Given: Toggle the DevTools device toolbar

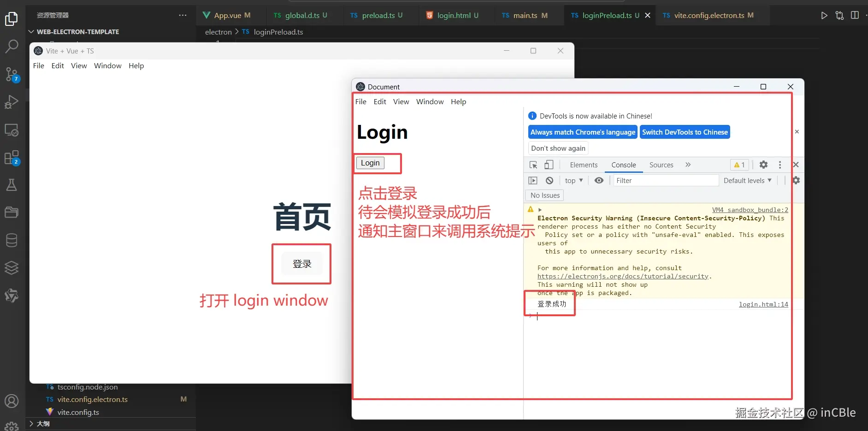Looking at the screenshot, I should coord(549,165).
